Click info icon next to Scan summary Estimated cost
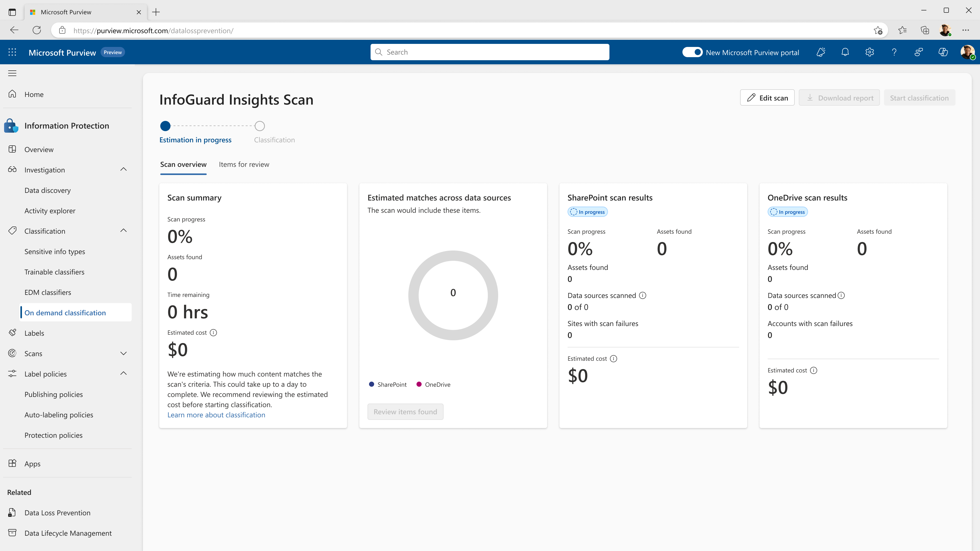This screenshot has height=551, width=980. tap(213, 332)
